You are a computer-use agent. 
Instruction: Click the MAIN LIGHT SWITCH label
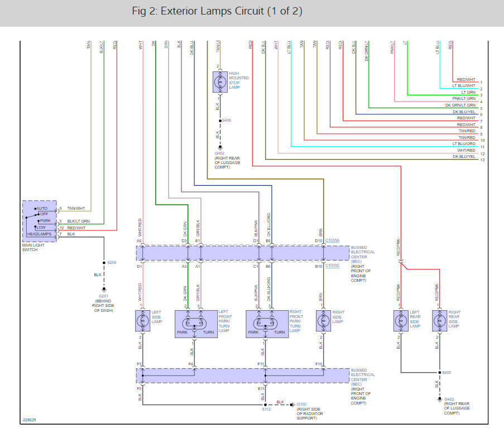point(33,247)
